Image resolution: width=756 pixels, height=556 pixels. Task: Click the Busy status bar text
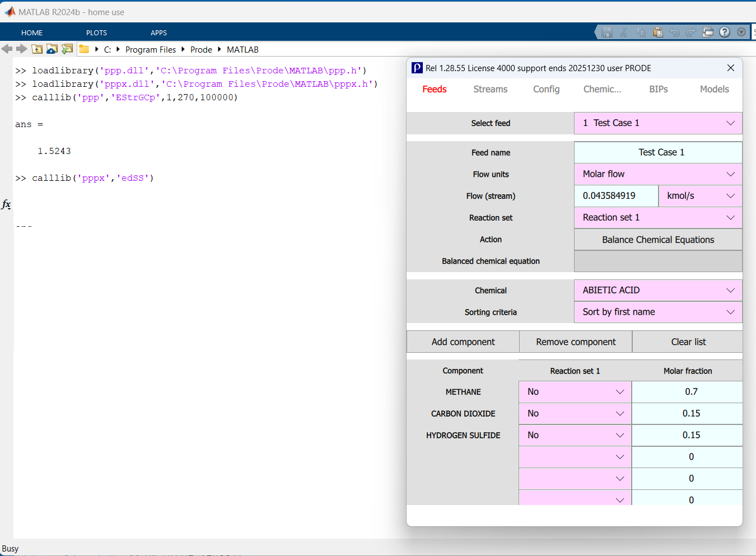[x=10, y=549]
